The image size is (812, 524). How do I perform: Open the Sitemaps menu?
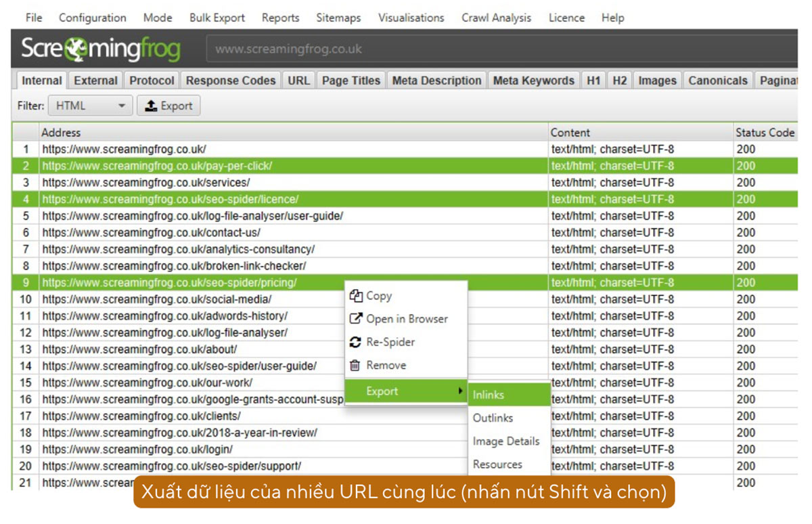338,18
